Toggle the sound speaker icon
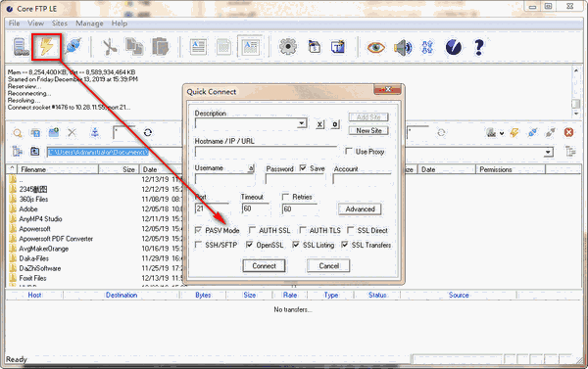Image resolution: width=588 pixels, height=369 pixels. tap(403, 48)
